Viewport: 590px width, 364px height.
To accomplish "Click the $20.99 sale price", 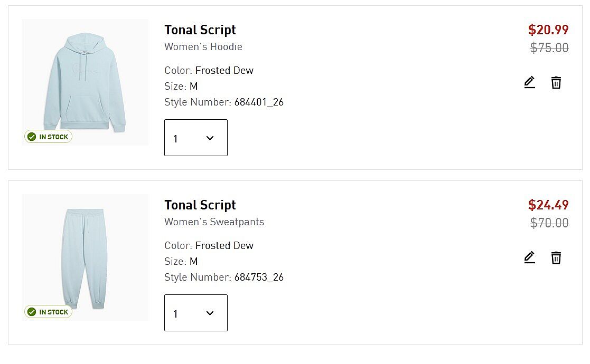I will pyautogui.click(x=548, y=30).
